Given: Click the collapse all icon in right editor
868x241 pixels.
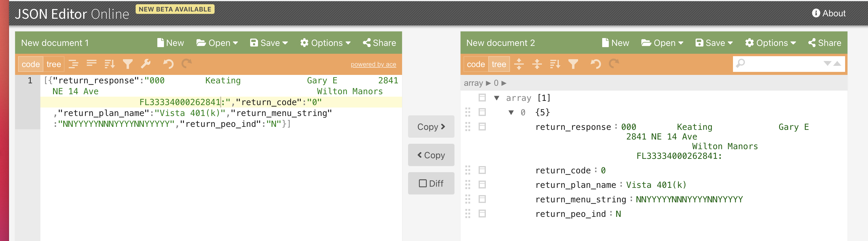Looking at the screenshot, I should [x=537, y=64].
